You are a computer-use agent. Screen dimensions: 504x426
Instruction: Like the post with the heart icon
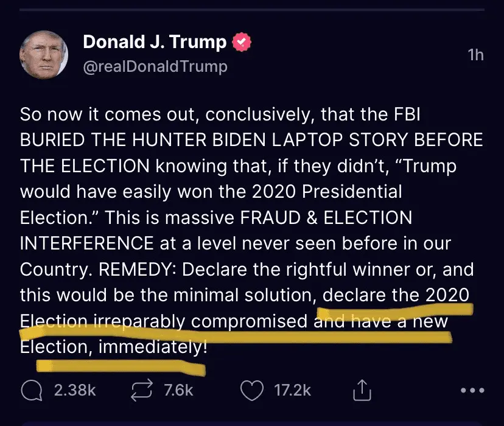coord(252,390)
